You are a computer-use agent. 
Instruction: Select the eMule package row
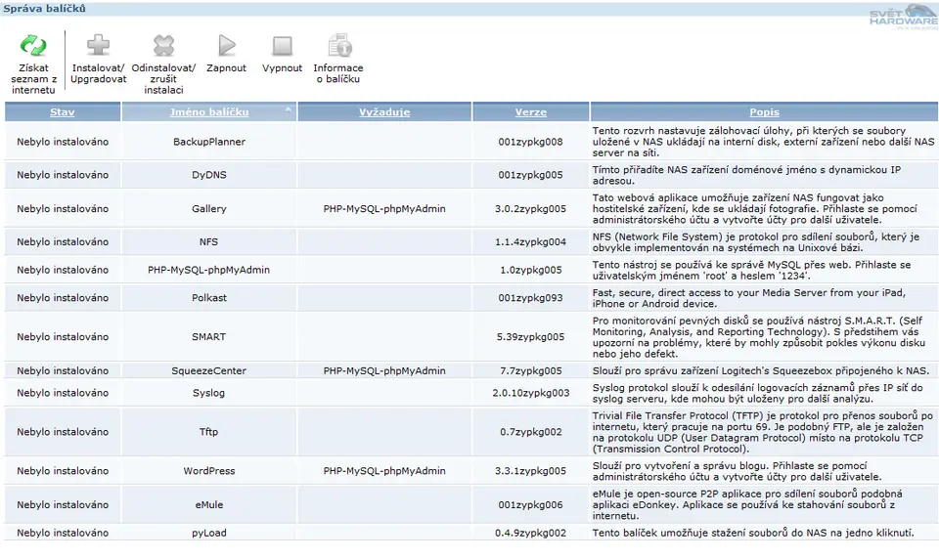click(209, 504)
